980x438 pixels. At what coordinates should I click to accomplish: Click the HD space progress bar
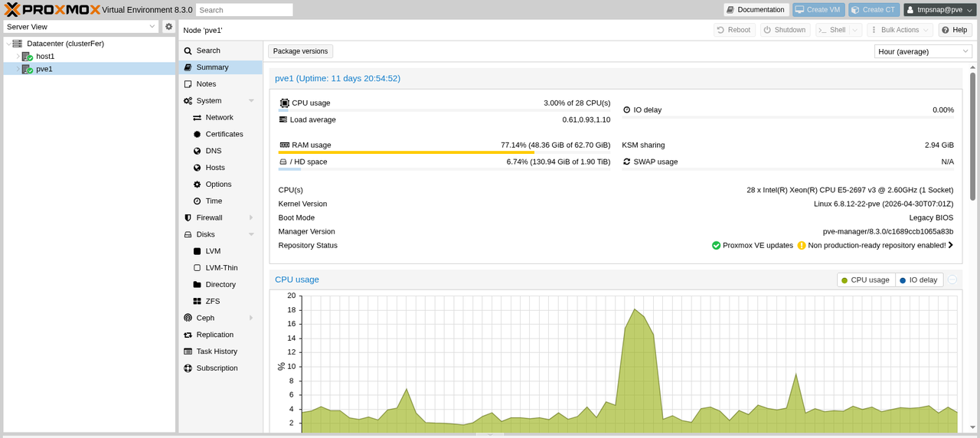(x=445, y=169)
